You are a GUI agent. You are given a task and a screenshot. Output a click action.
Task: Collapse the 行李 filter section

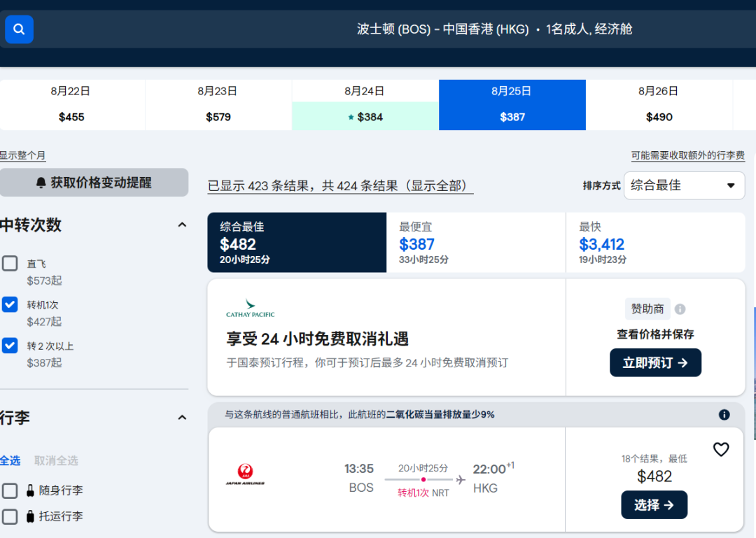click(182, 418)
